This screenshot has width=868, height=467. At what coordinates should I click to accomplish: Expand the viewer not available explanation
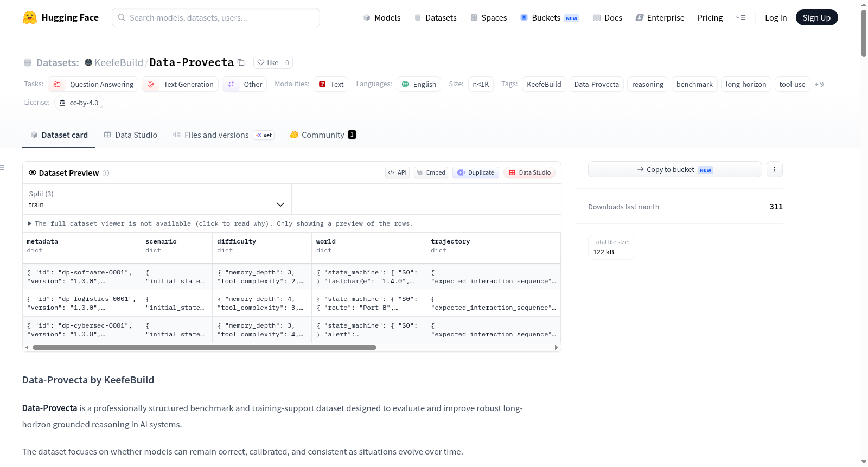coord(221,223)
